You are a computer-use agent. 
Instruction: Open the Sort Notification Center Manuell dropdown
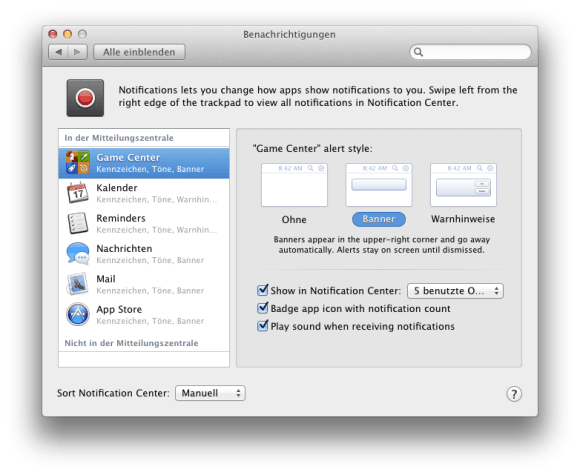(210, 393)
